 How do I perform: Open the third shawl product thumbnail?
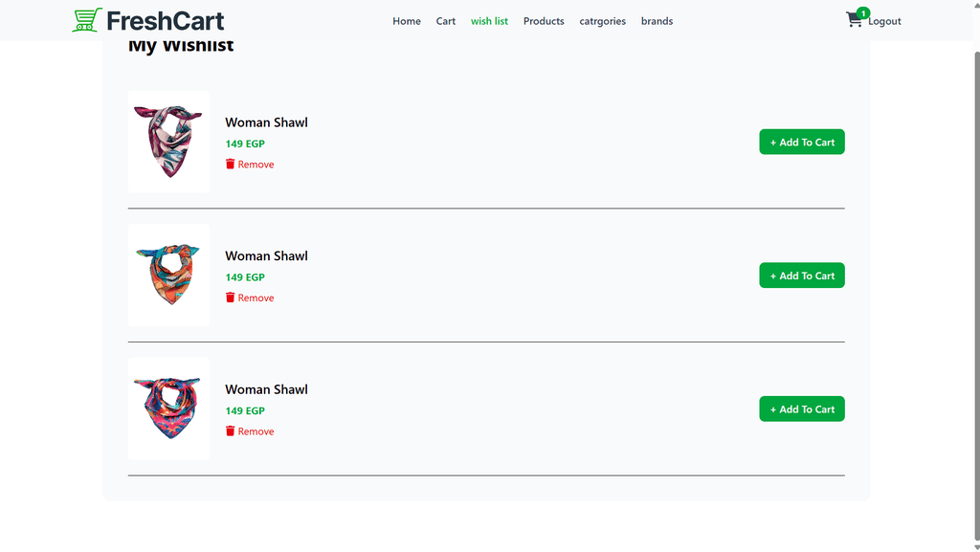click(168, 408)
